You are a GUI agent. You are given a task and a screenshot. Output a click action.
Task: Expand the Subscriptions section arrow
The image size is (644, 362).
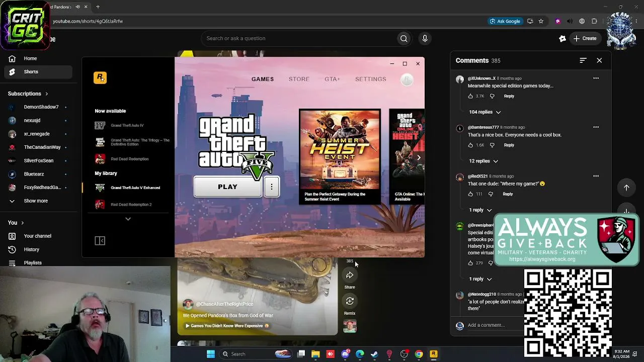click(47, 94)
